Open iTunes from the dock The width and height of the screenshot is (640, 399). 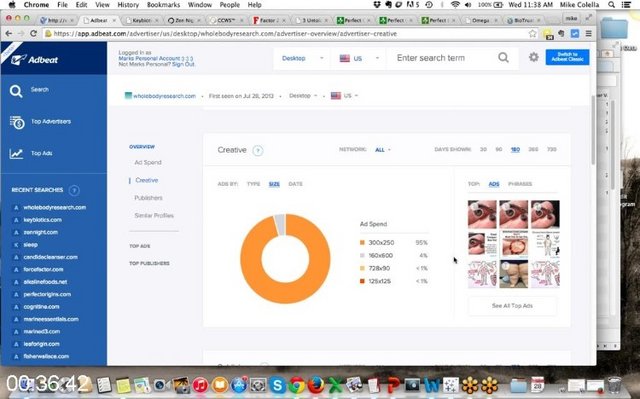pyautogui.click(x=200, y=385)
